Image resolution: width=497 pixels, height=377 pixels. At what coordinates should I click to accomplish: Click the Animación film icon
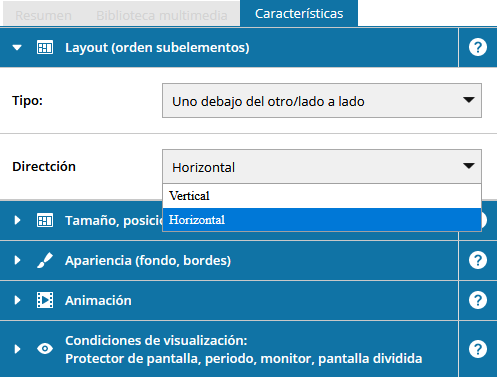tap(45, 300)
